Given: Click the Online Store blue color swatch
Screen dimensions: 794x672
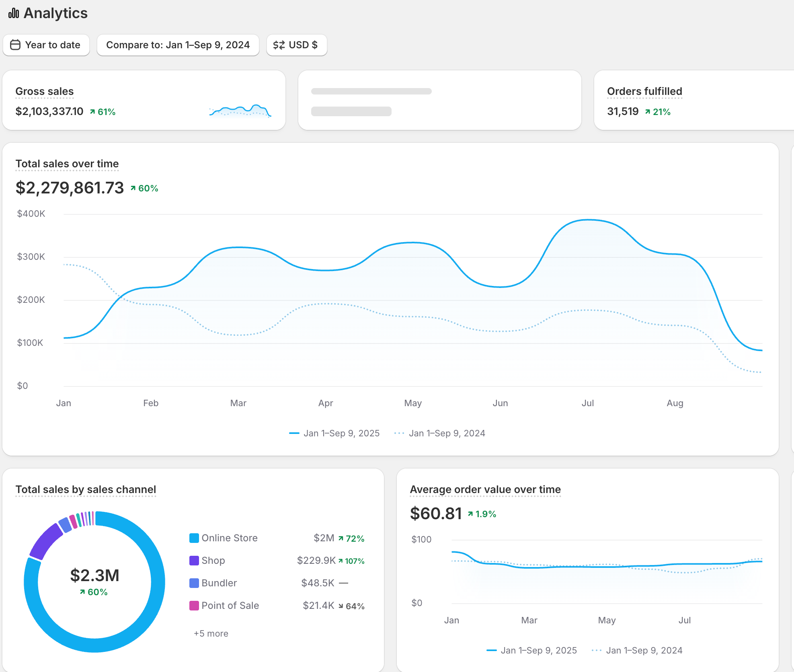Looking at the screenshot, I should pyautogui.click(x=194, y=538).
